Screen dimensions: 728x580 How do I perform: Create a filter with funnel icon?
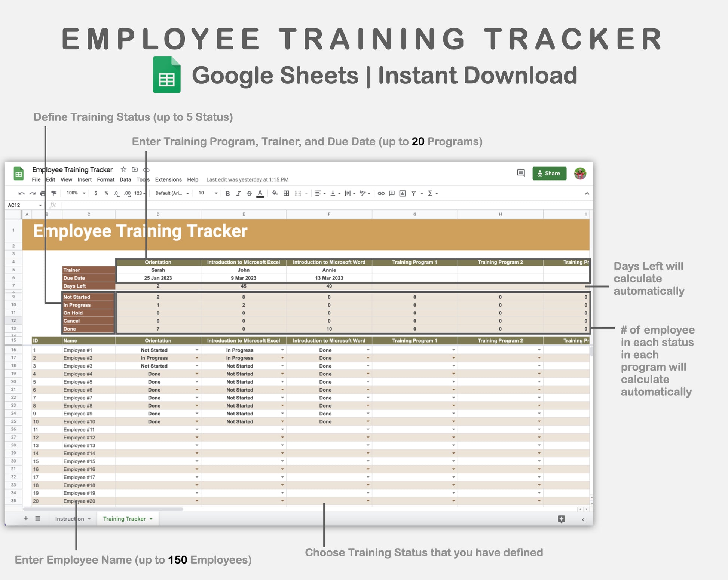tap(413, 193)
